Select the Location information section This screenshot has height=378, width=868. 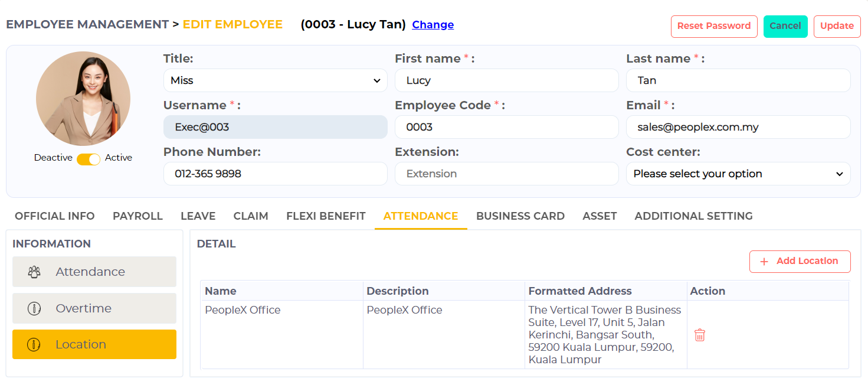pos(94,344)
